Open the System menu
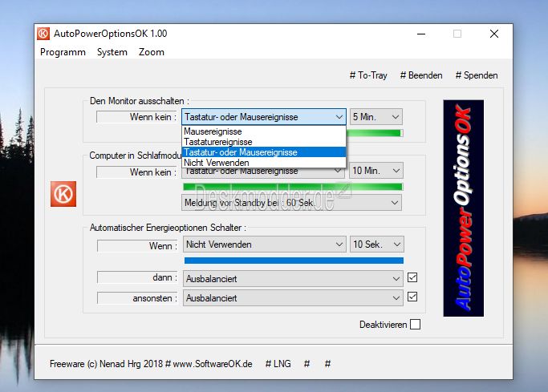This screenshot has width=548, height=392. (112, 52)
